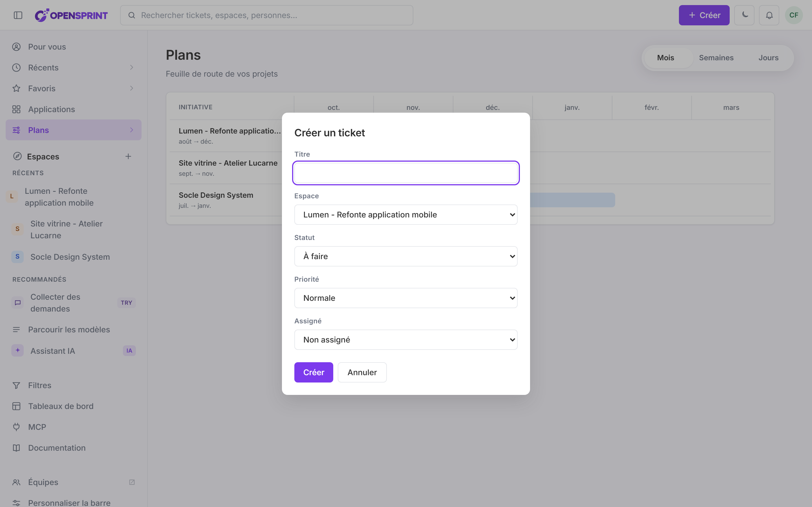Toggle the sidebar collapse icon
This screenshot has width=812, height=507.
pos(18,15)
